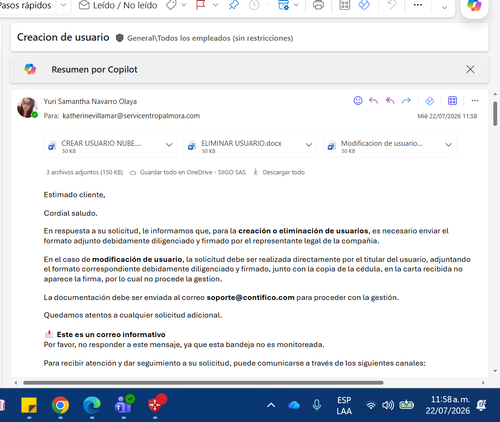Click the sensitivity label shield icon
Image resolution: width=500 pixels, height=422 pixels.
[x=119, y=38]
